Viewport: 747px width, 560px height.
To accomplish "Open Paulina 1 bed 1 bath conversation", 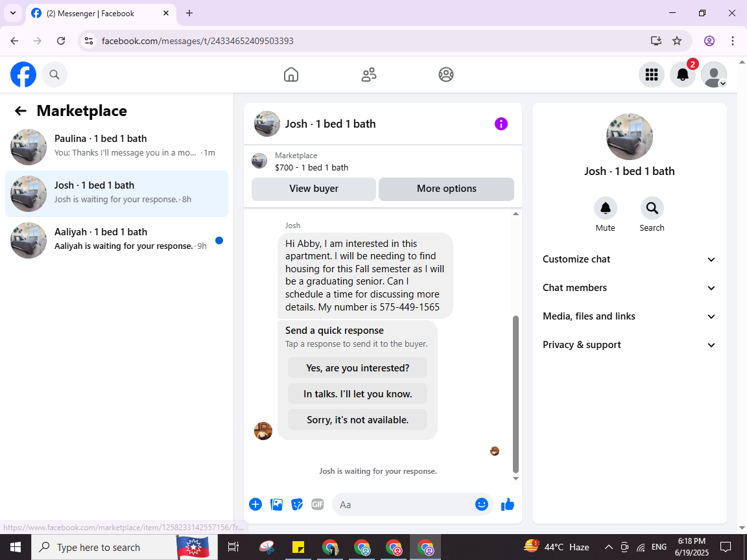I will (x=117, y=147).
